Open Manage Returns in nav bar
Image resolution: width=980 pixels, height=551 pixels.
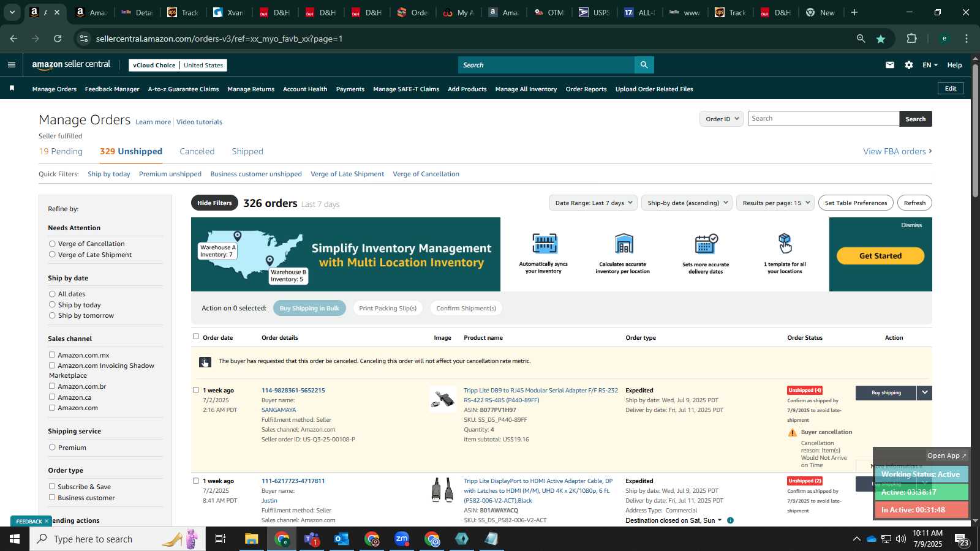pyautogui.click(x=251, y=89)
